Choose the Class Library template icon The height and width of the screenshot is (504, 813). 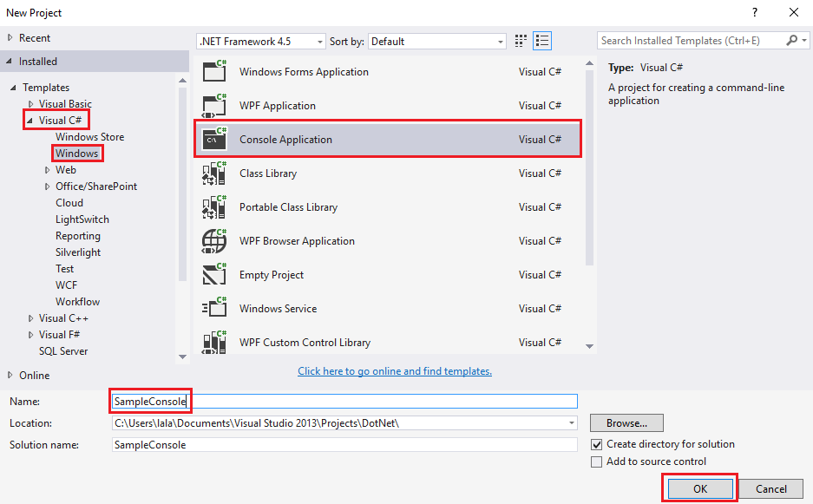214,173
